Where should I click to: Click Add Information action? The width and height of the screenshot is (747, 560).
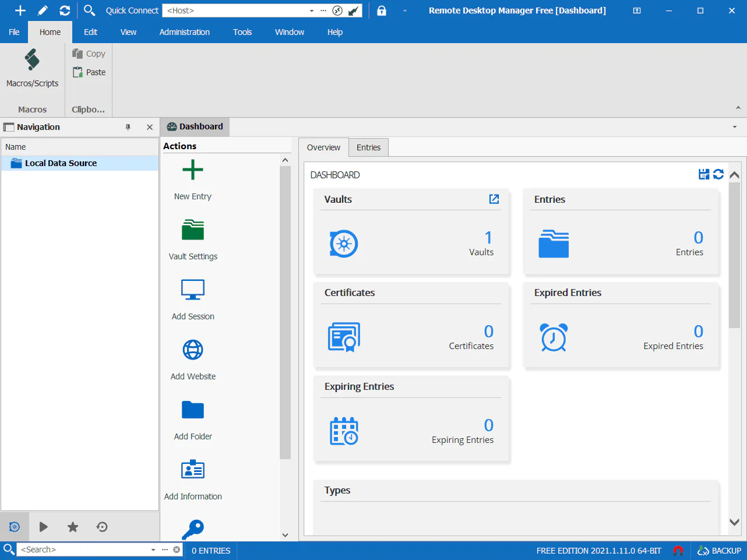tap(193, 480)
